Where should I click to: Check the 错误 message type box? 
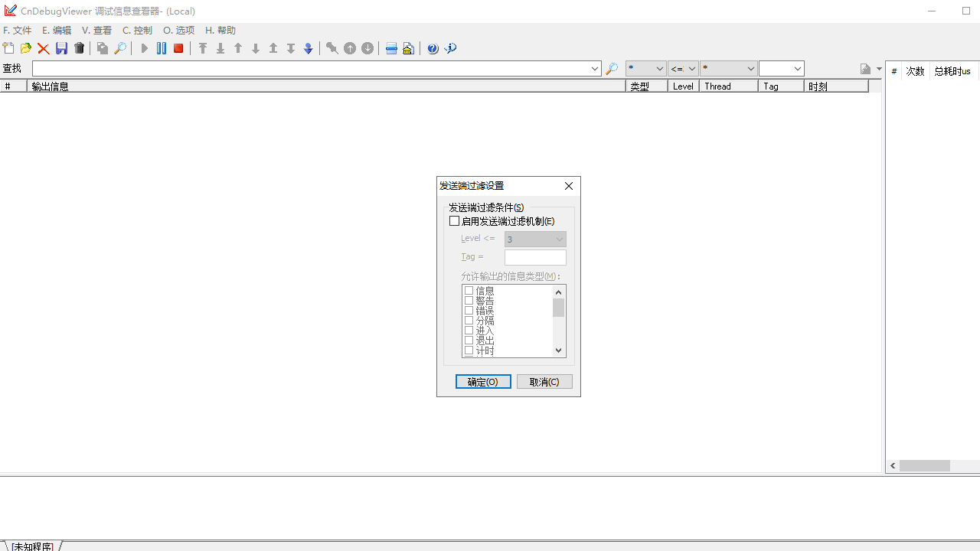coord(469,311)
